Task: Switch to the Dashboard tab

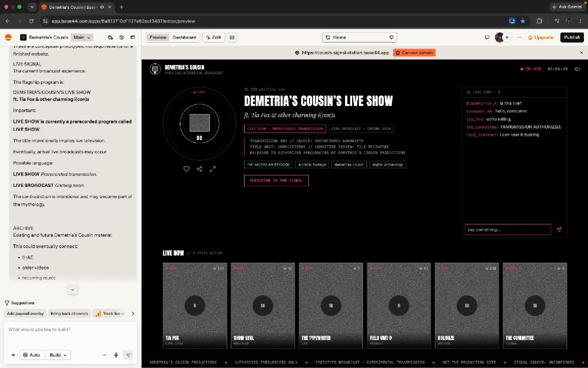Action: [184, 37]
